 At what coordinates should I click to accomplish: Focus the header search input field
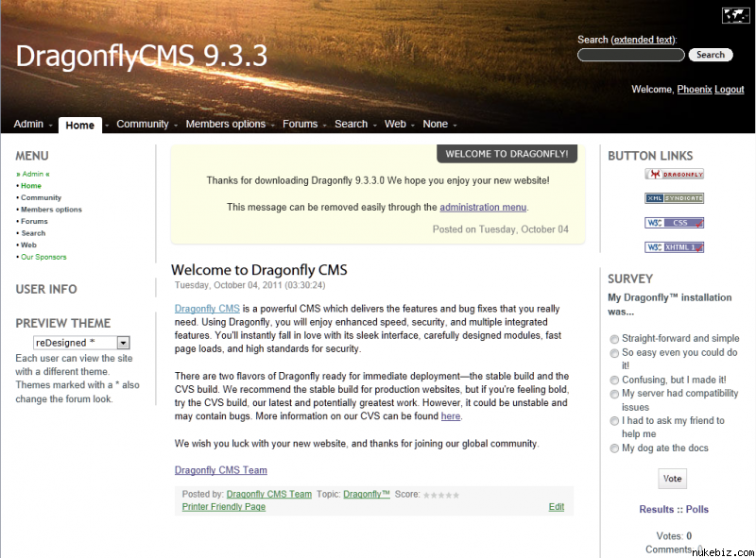pyautogui.click(x=630, y=55)
